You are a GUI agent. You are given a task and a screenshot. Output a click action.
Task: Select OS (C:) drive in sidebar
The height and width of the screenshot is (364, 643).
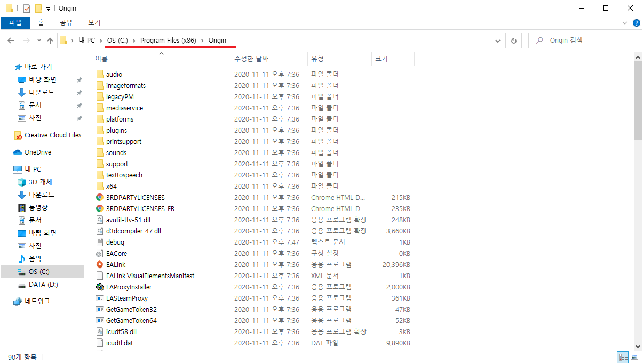(39, 271)
